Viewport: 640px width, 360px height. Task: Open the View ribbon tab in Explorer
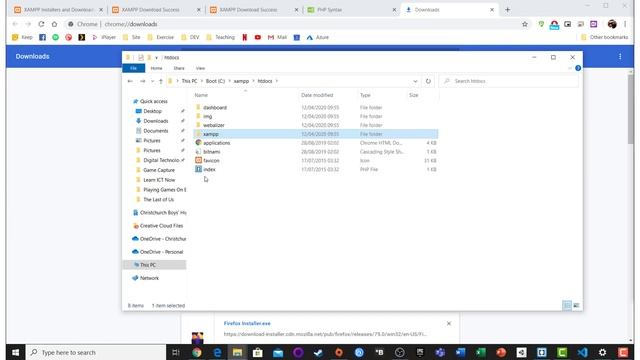(x=200, y=68)
